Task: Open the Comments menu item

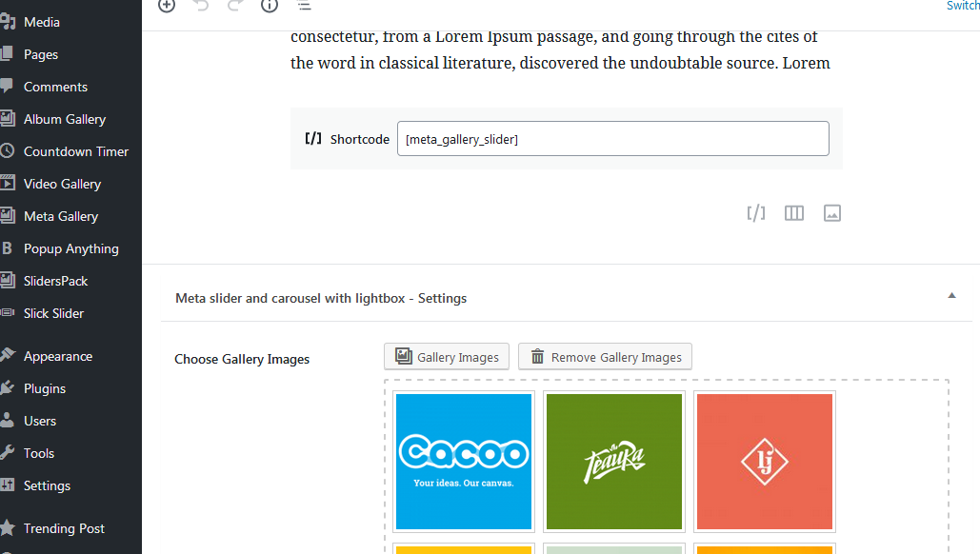Action: coord(55,87)
